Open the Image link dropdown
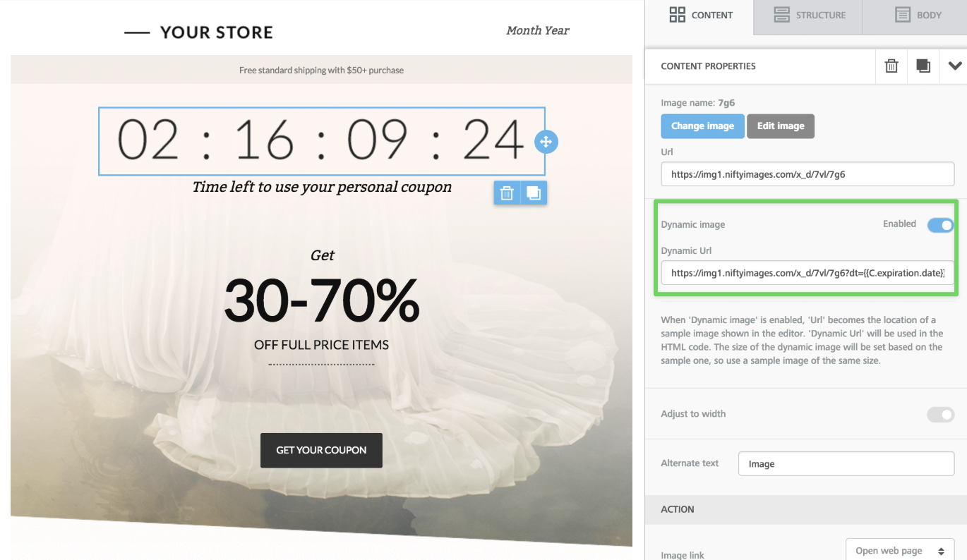967x560 pixels. [x=899, y=551]
